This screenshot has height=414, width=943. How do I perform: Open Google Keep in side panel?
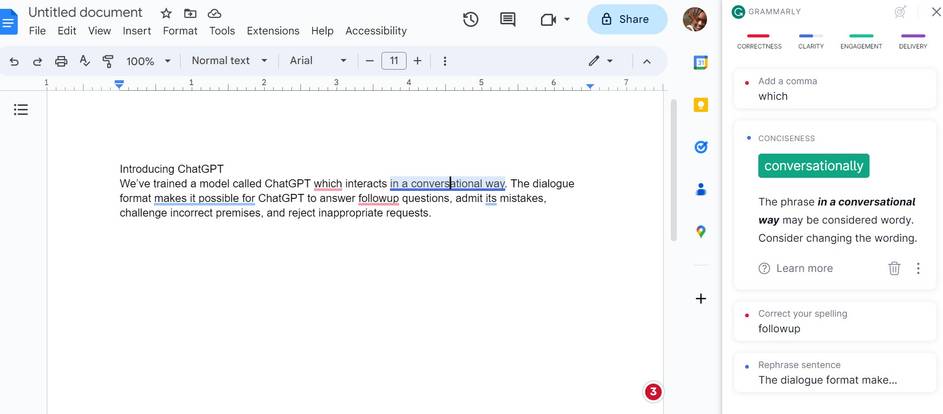click(701, 105)
